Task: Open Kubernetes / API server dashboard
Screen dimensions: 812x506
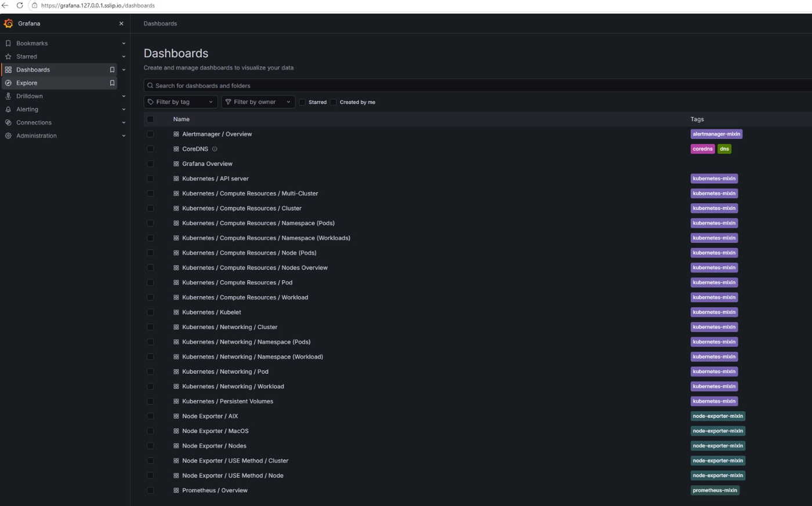Action: (215, 179)
